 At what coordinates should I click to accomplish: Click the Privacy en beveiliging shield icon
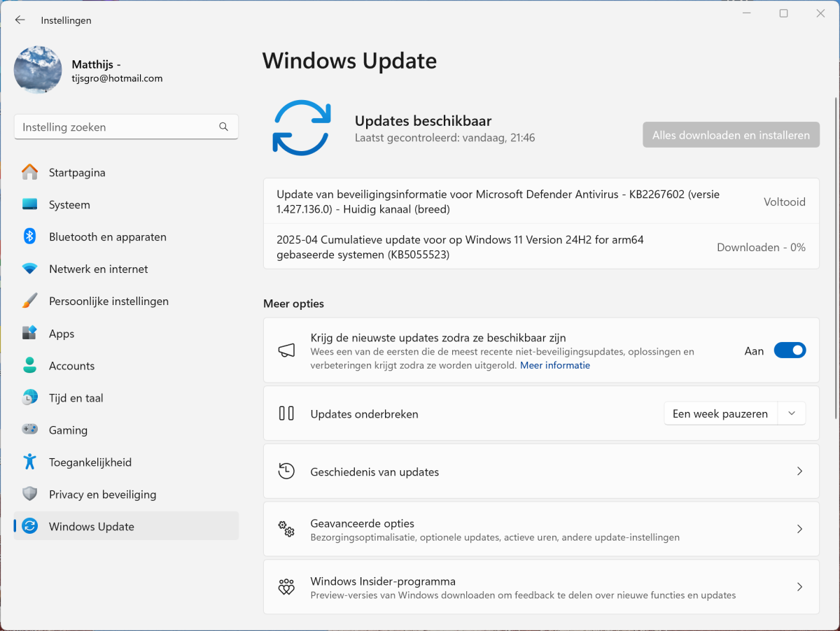click(x=29, y=494)
